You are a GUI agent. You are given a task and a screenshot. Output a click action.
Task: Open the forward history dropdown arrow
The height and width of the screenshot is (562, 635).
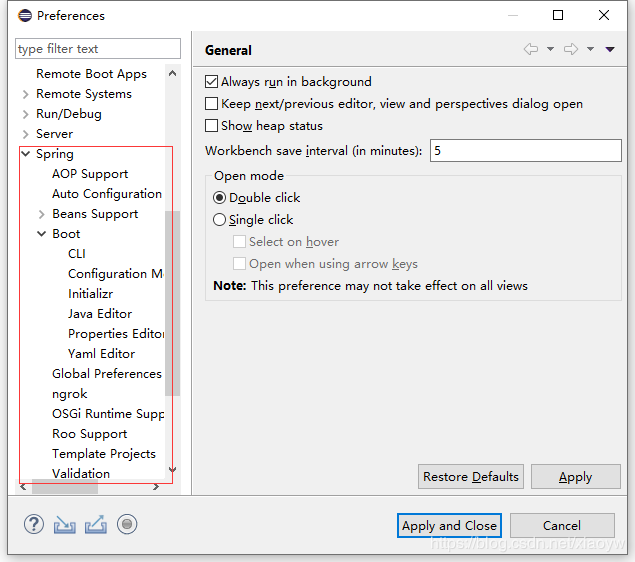coord(590,49)
